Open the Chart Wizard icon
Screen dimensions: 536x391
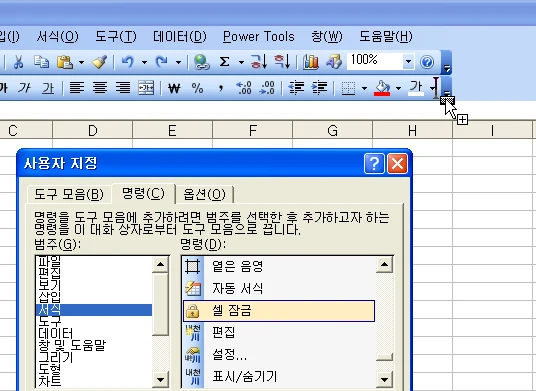click(x=311, y=62)
